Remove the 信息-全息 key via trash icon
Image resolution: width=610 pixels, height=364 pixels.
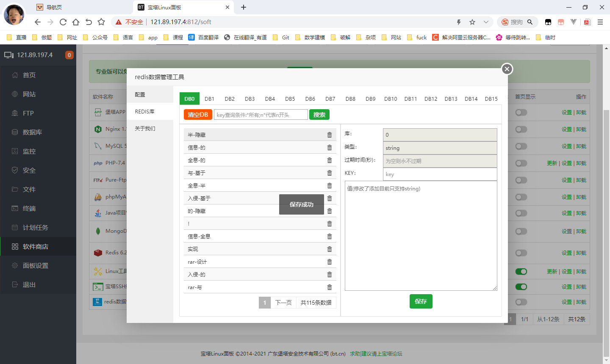click(330, 236)
